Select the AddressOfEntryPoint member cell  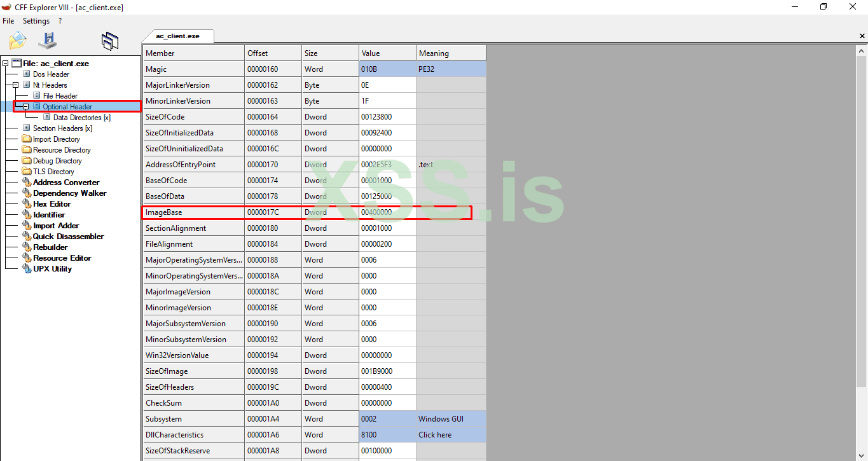click(194, 165)
